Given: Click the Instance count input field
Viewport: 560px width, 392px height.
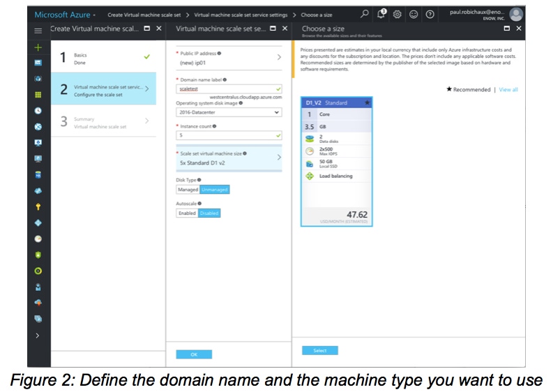Looking at the screenshot, I should (229, 135).
